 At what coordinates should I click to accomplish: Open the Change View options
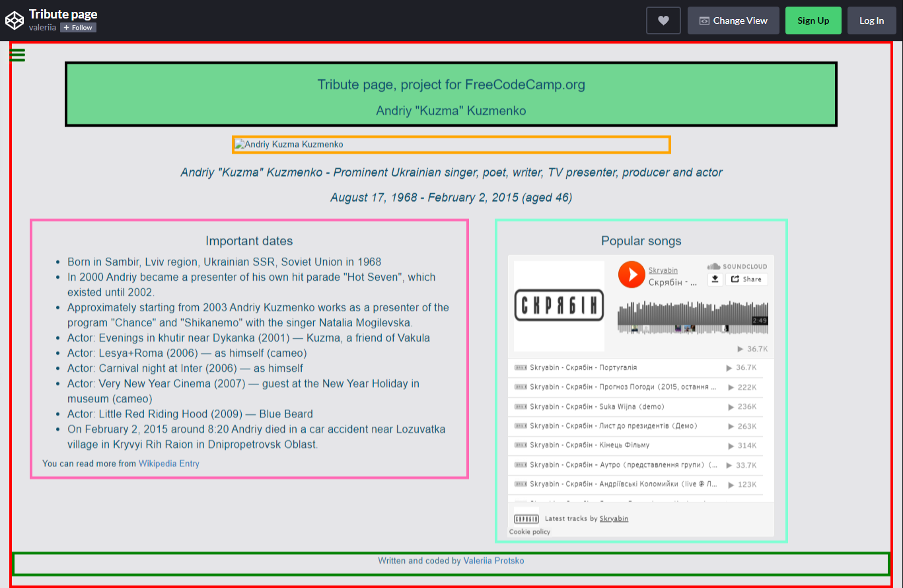[x=733, y=20]
